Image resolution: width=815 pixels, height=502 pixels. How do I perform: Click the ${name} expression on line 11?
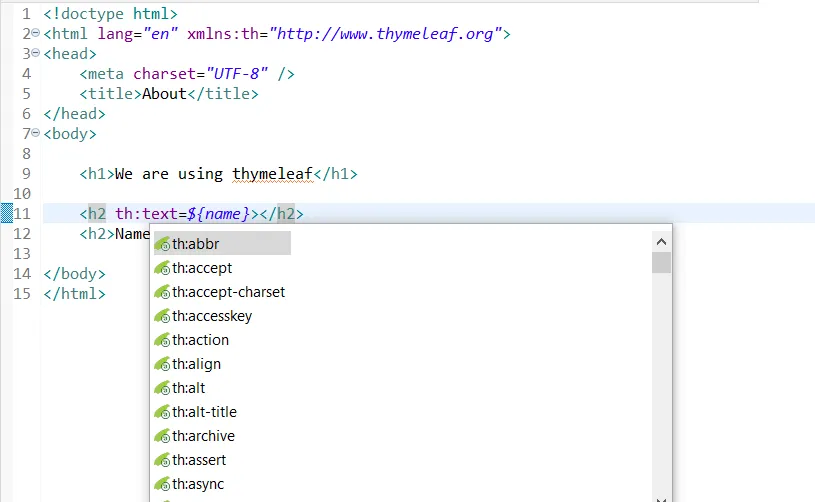click(x=218, y=214)
